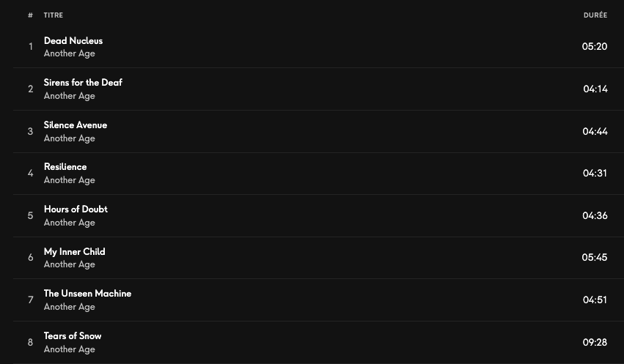Viewport: 624px width, 364px height.
Task: Click track number 1
Action: [x=31, y=47]
